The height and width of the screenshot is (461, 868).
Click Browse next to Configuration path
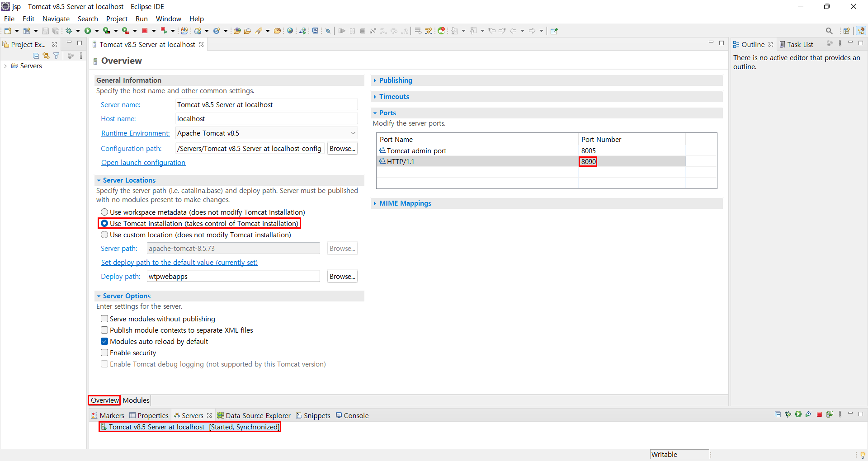coord(342,148)
